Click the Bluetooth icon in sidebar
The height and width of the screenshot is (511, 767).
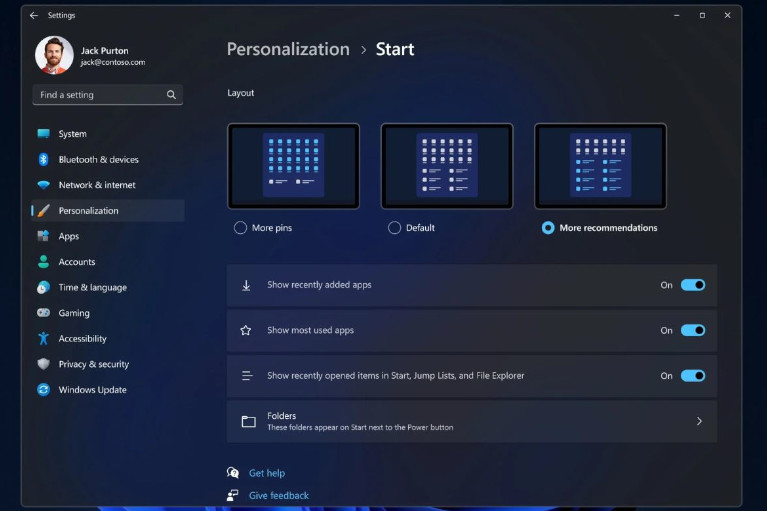(44, 159)
